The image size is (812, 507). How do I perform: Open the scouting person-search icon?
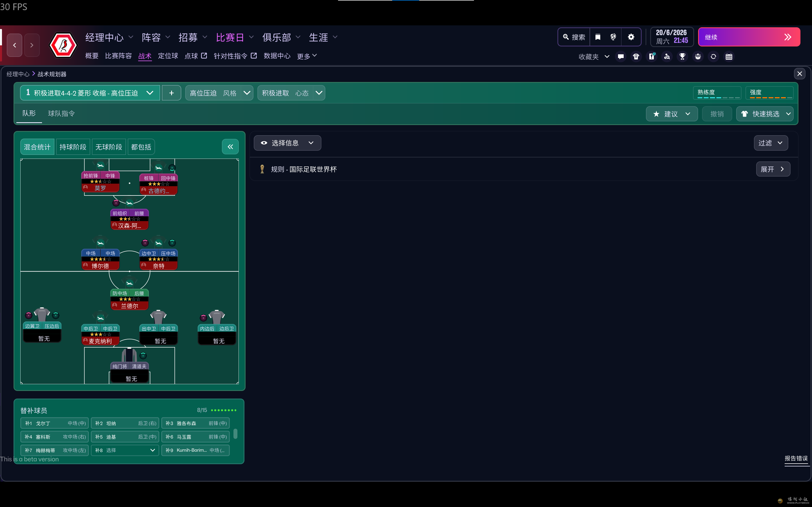(x=667, y=56)
